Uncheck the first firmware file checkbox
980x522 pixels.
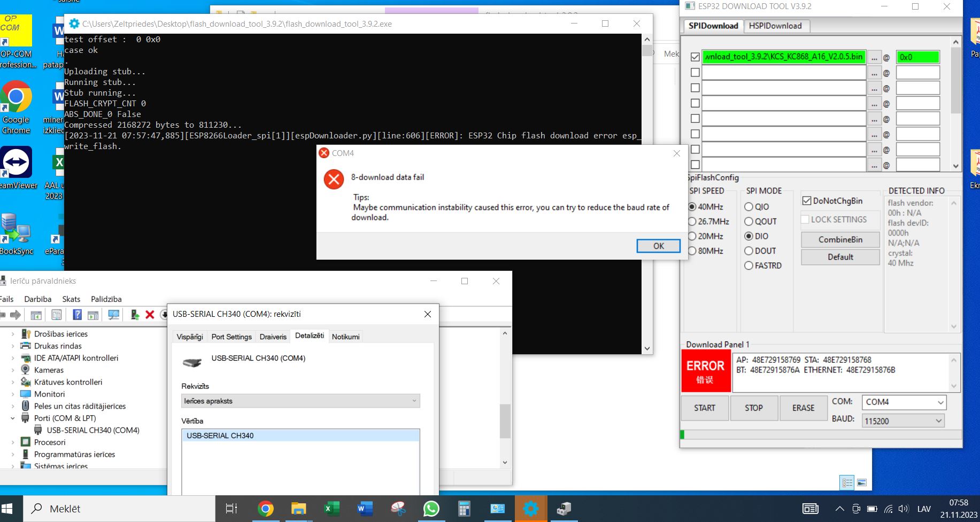(x=695, y=57)
